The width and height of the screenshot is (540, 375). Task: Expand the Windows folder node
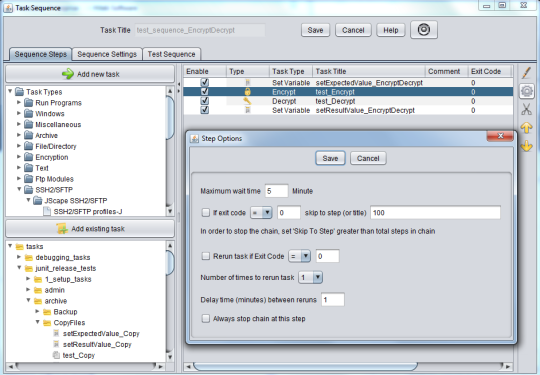pyautogui.click(x=19, y=113)
